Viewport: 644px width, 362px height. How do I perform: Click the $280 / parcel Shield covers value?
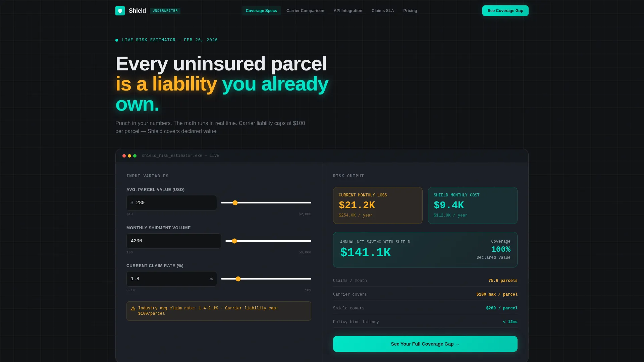coord(502,308)
